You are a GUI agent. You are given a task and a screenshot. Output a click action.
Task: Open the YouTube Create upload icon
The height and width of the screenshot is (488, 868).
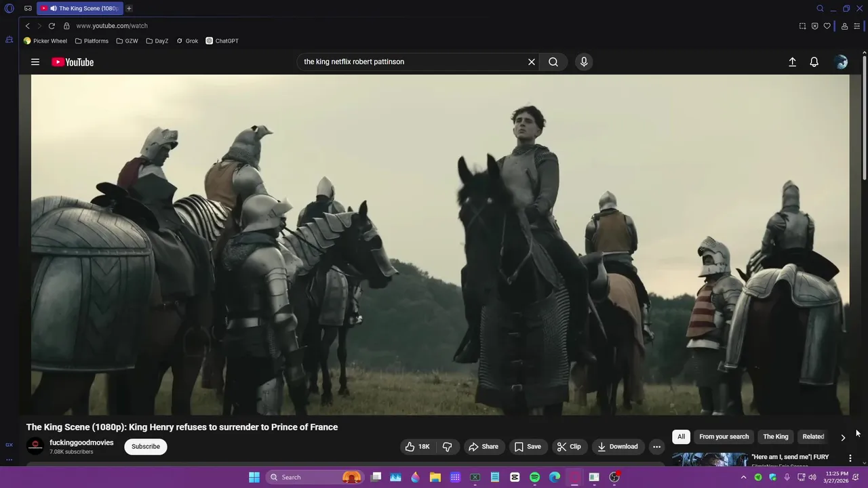792,62
